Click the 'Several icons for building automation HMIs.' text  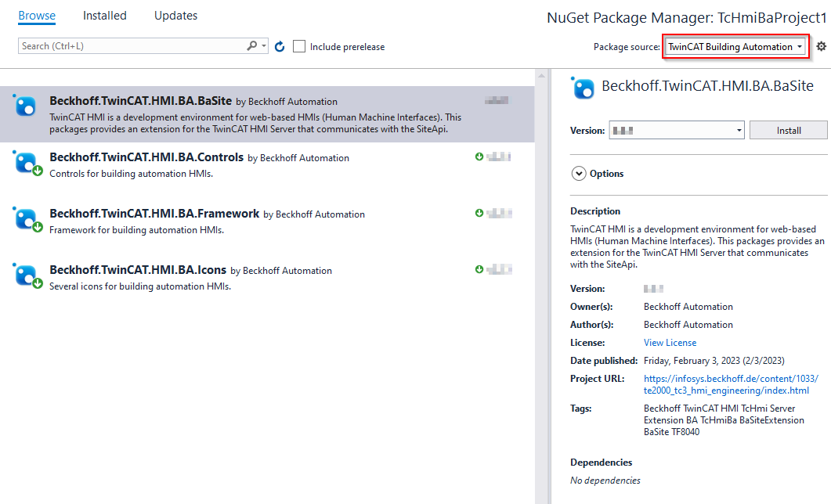coord(140,286)
